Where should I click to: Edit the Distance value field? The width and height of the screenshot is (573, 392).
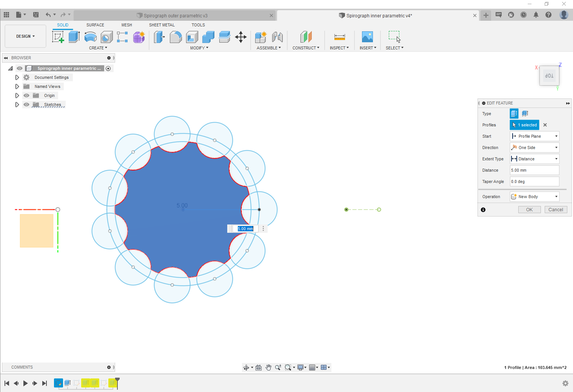pyautogui.click(x=534, y=170)
